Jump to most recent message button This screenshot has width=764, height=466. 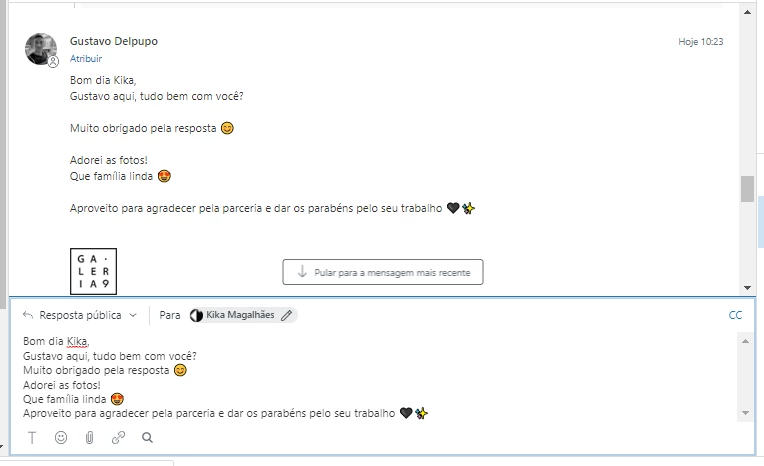click(383, 272)
